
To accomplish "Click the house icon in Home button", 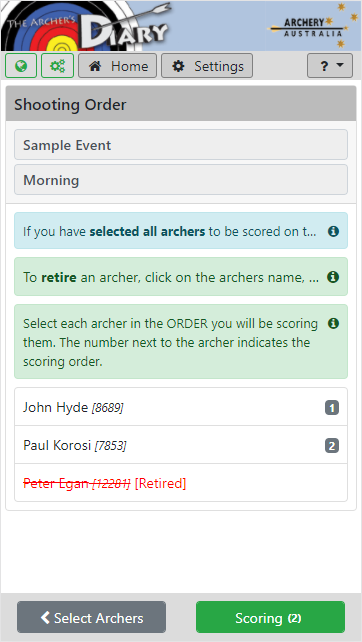I will [x=95, y=66].
